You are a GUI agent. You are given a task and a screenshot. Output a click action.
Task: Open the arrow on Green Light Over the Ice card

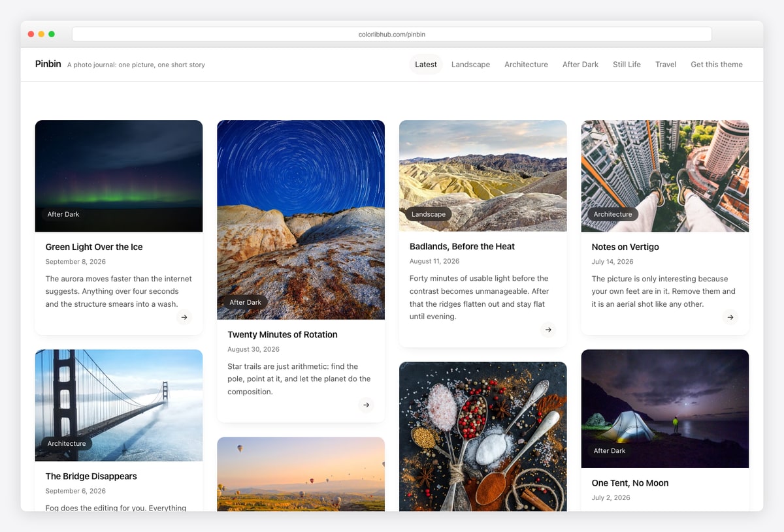tap(184, 317)
